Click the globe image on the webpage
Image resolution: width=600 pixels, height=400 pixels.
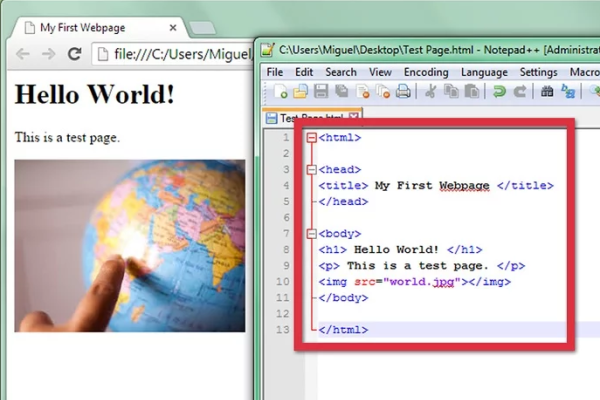click(130, 246)
